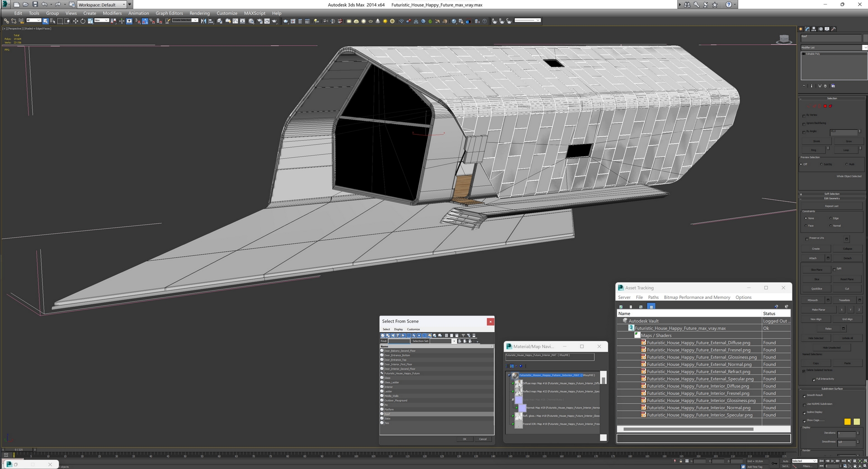868x469 pixels.
Task: Enable By Angle checkbox
Action: (x=804, y=132)
